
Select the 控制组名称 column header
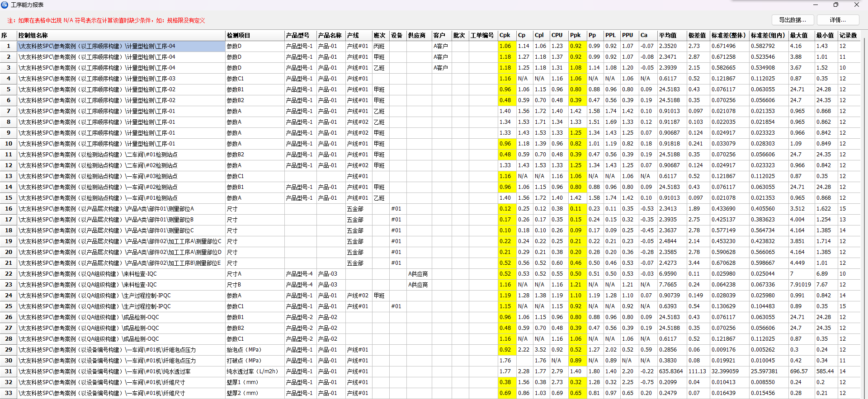click(33, 35)
